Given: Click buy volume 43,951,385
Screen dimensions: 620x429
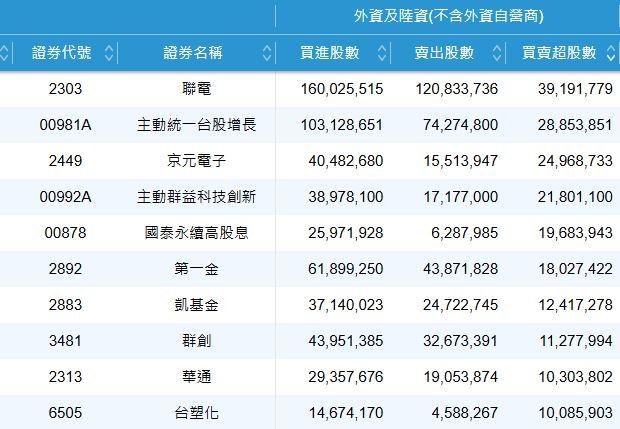Looking at the screenshot, I should (x=346, y=341).
